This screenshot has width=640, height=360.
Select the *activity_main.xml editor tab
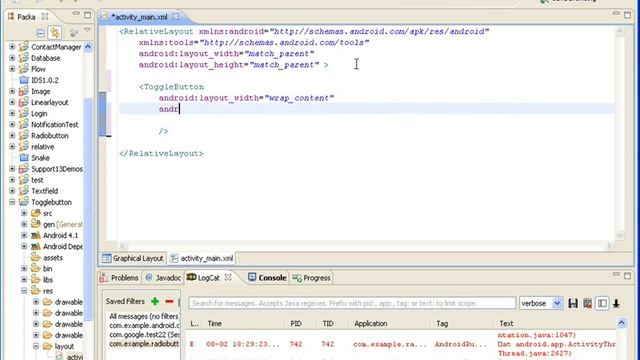[140, 17]
